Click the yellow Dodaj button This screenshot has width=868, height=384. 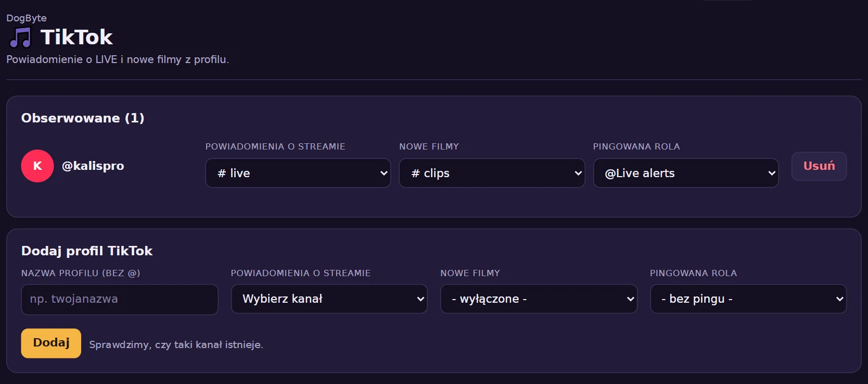tap(51, 343)
